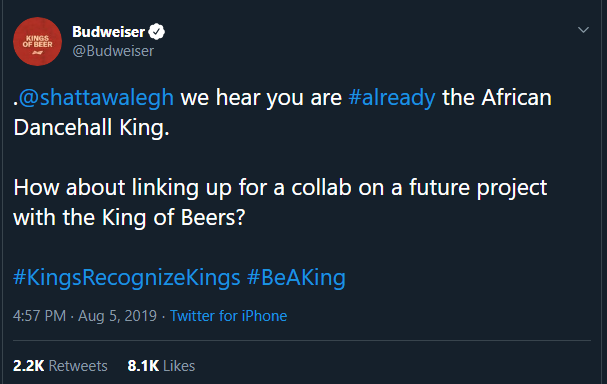The height and width of the screenshot is (384, 607).
Task: Expand the tweet options chevron menu
Action: click(583, 30)
